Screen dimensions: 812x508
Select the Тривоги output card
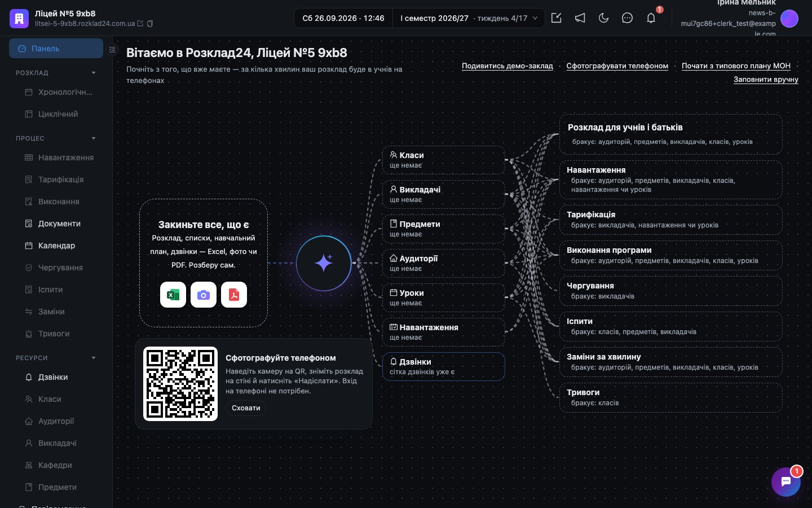click(x=671, y=397)
